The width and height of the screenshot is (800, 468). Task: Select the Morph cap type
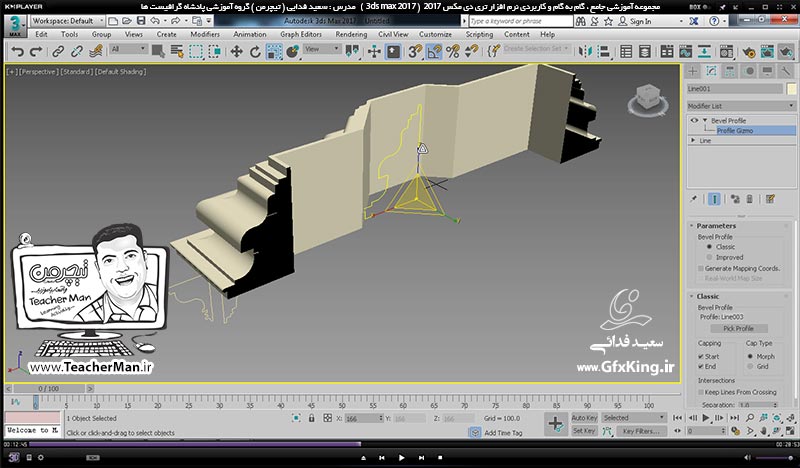tap(750, 356)
